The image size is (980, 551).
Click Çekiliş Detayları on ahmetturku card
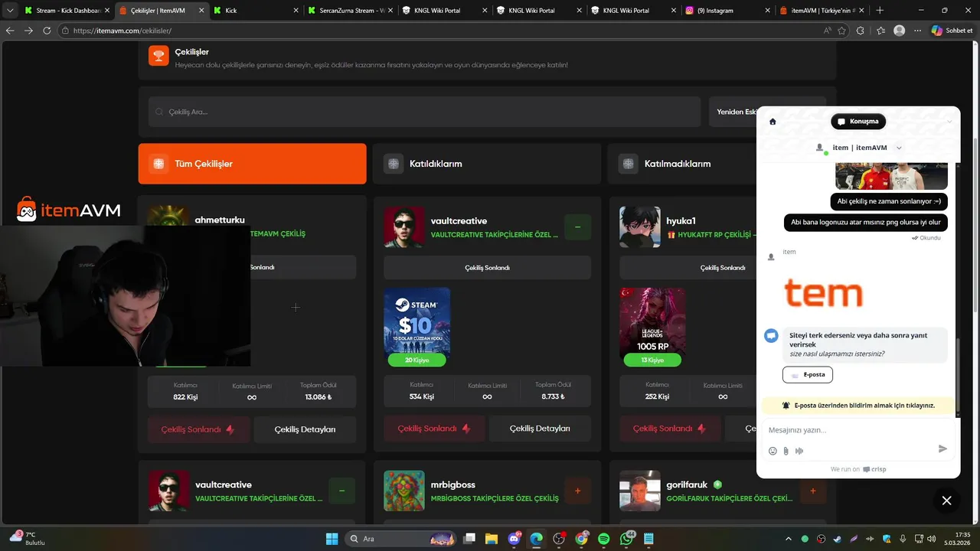click(x=305, y=429)
